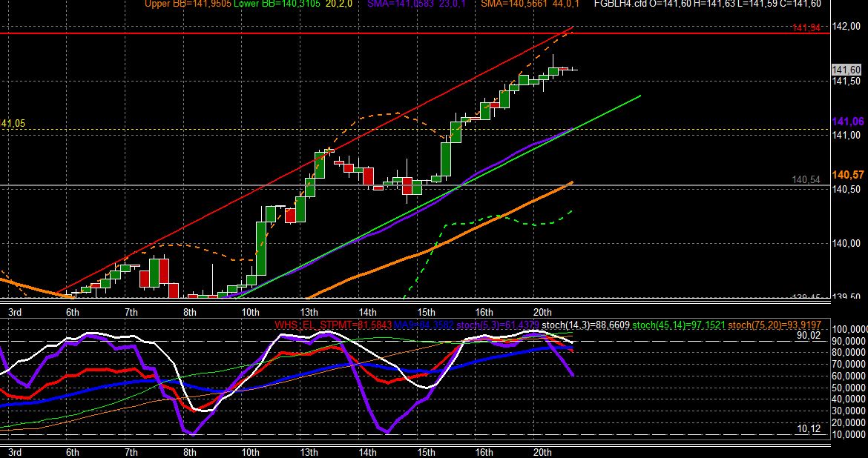868x458 pixels.
Task: Click the yellow '41,05' level label
Action: pyautogui.click(x=13, y=124)
